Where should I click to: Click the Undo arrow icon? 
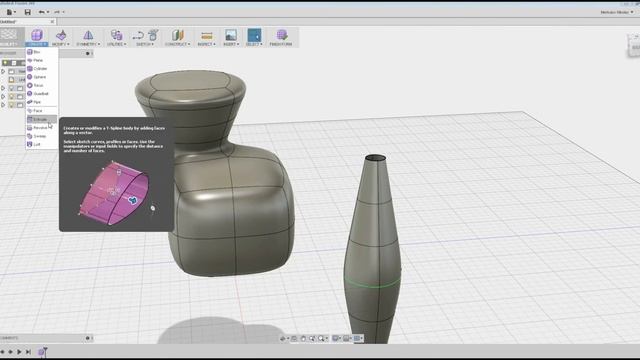pos(41,12)
